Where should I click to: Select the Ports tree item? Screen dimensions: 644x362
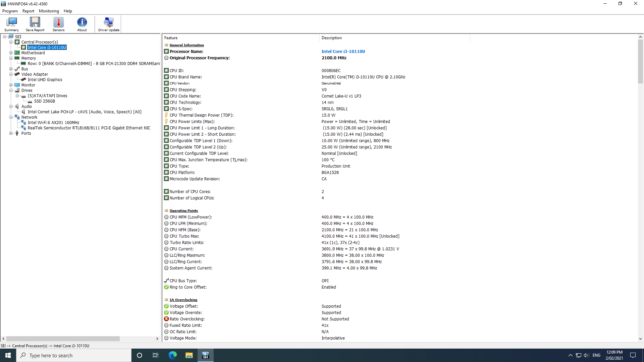click(x=26, y=133)
